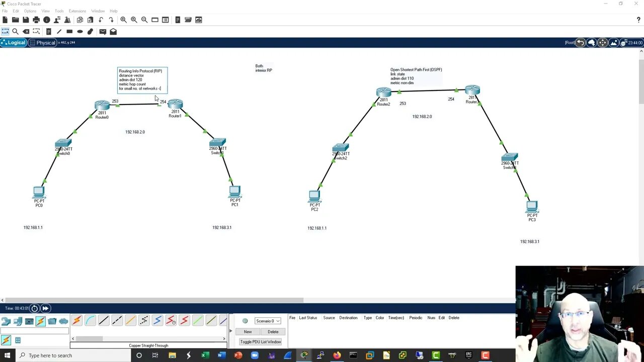Open the Options menu

(x=30, y=11)
